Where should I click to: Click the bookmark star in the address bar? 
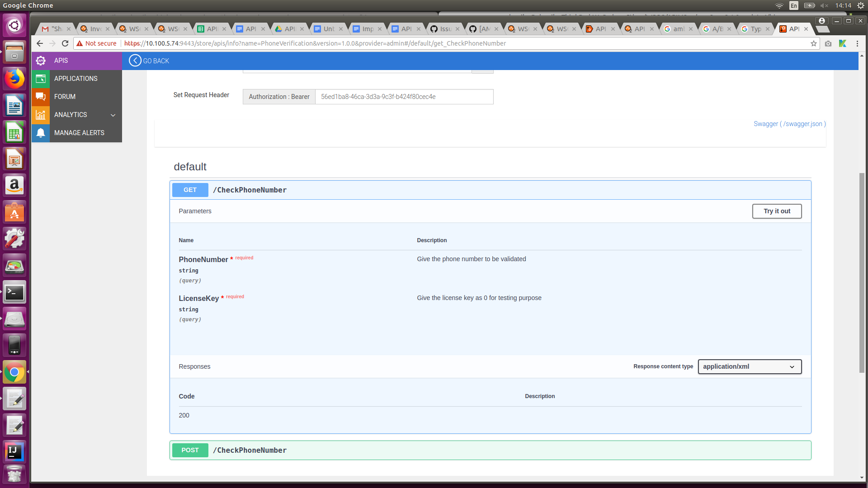[x=814, y=43]
